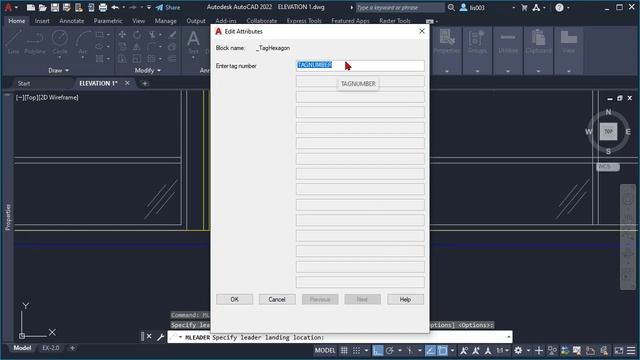This screenshot has width=640, height=360.
Task: Close the Edit Attributes dialog with X
Action: (422, 31)
